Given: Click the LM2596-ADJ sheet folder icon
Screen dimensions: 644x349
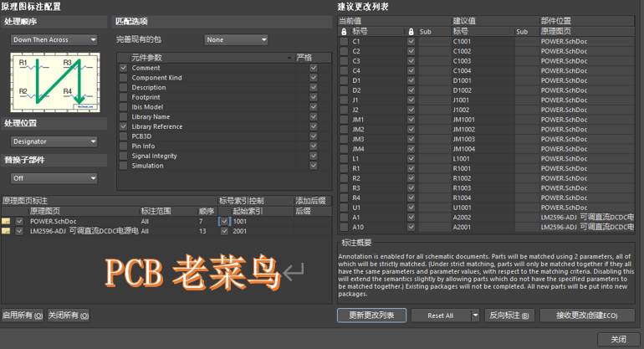Looking at the screenshot, I should (x=7, y=231).
